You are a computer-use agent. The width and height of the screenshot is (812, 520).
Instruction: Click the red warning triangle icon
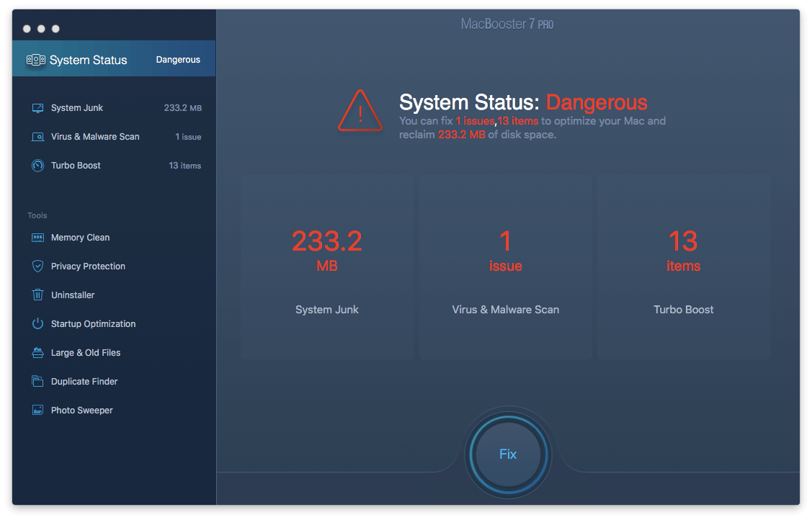point(360,111)
